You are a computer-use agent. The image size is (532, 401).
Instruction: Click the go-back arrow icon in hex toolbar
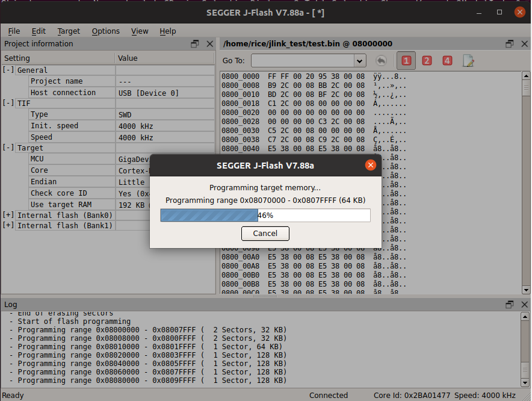pos(382,61)
